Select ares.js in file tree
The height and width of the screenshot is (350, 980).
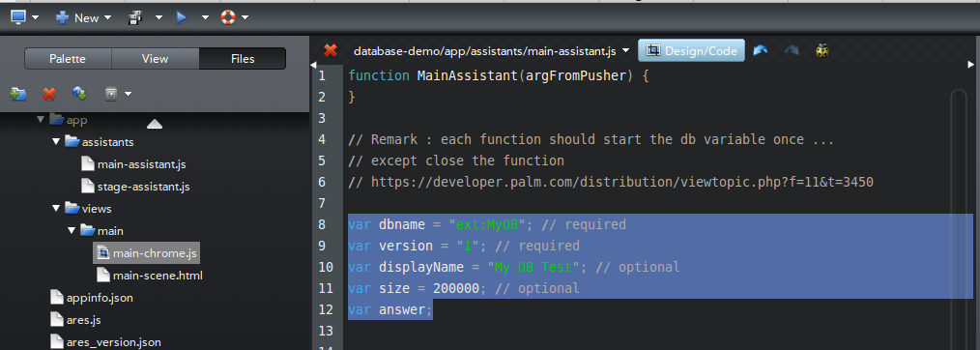click(x=84, y=320)
